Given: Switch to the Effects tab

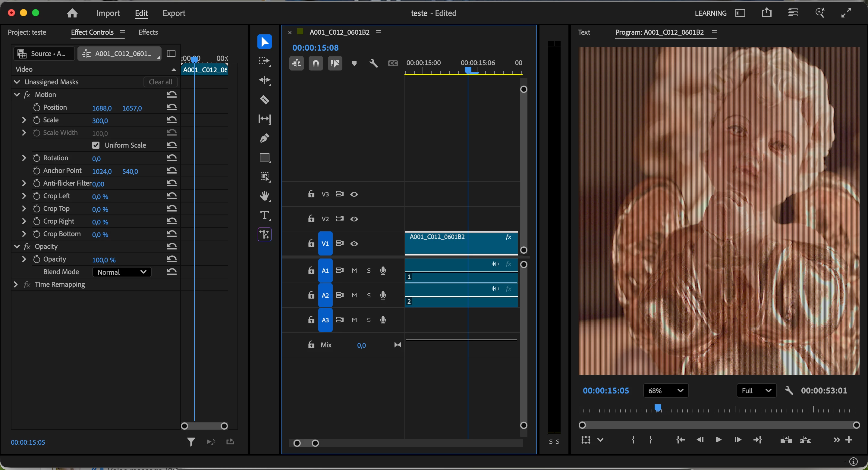Looking at the screenshot, I should [x=148, y=32].
